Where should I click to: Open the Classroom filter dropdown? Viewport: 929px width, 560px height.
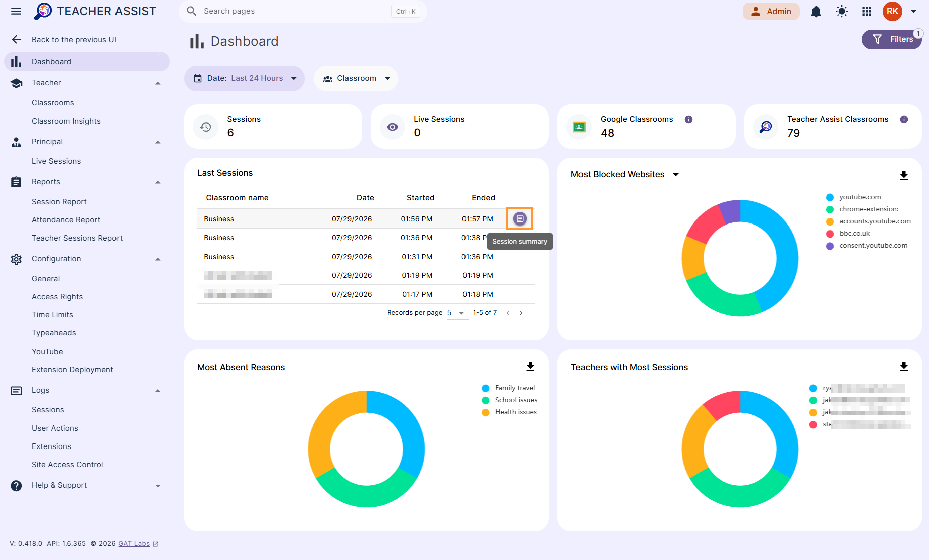pyautogui.click(x=356, y=78)
